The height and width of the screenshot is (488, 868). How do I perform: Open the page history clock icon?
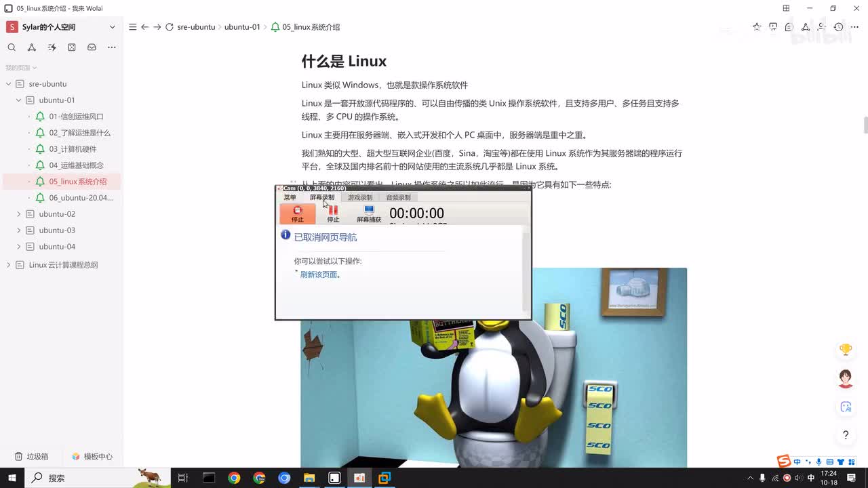[839, 27]
